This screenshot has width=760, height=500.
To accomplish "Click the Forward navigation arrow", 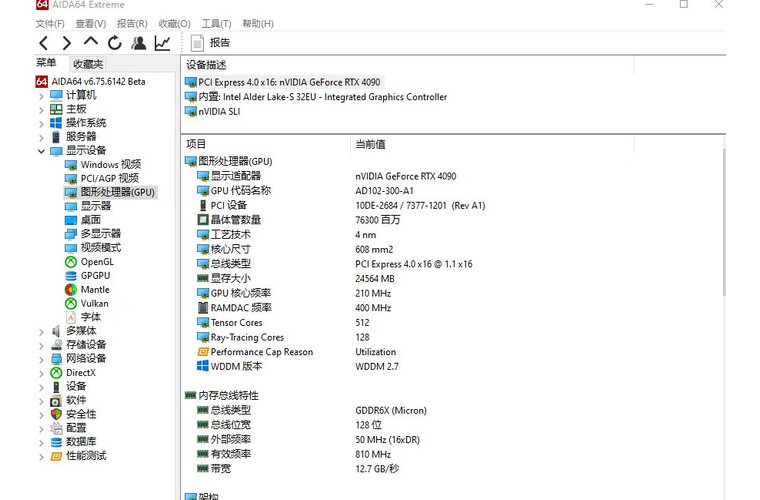I will pos(66,43).
